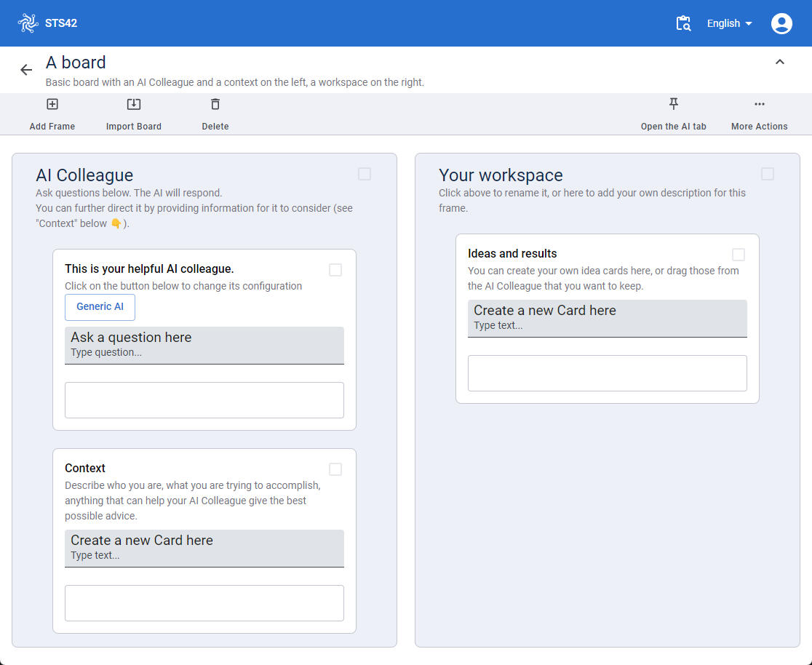Click the Import Board icon
The height and width of the screenshot is (665, 812).
point(134,105)
